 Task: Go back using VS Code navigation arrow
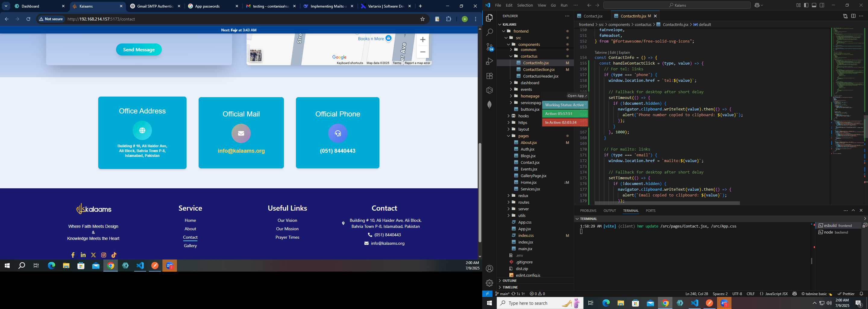pyautogui.click(x=589, y=5)
